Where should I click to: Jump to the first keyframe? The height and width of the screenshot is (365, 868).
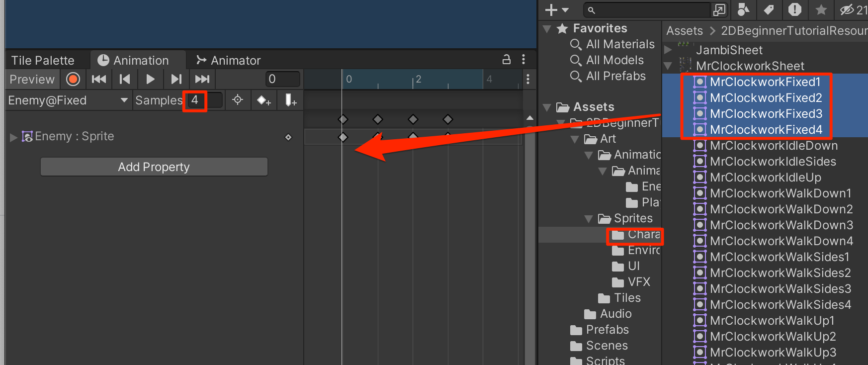click(99, 79)
